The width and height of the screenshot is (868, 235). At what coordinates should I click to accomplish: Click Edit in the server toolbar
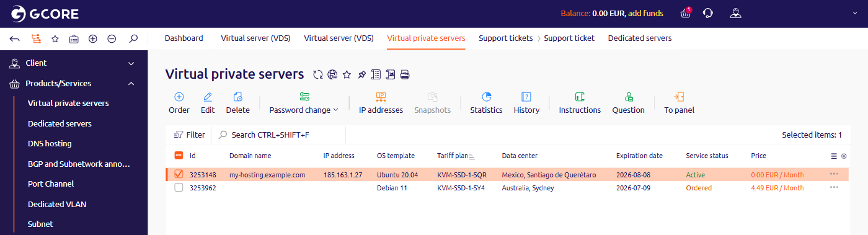tap(208, 103)
